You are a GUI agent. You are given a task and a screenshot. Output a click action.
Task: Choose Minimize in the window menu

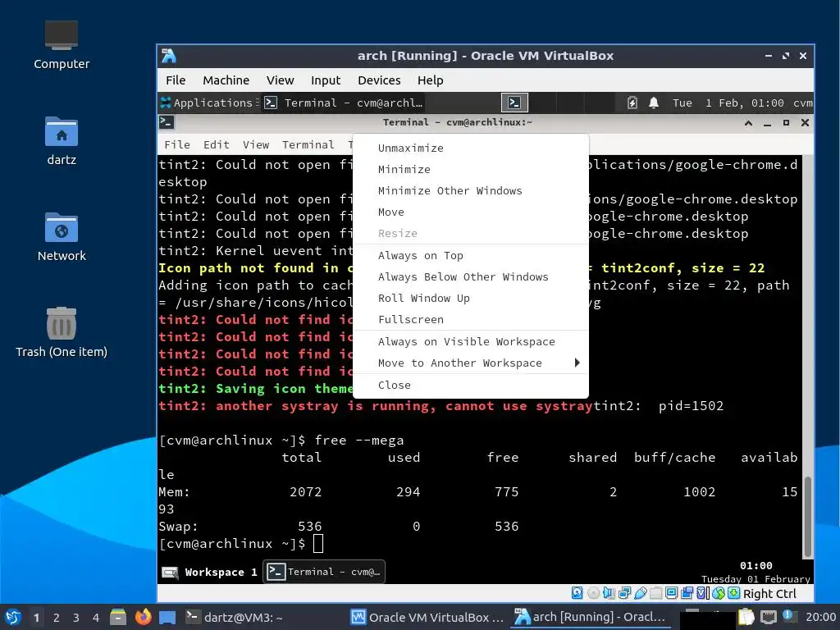(471, 169)
